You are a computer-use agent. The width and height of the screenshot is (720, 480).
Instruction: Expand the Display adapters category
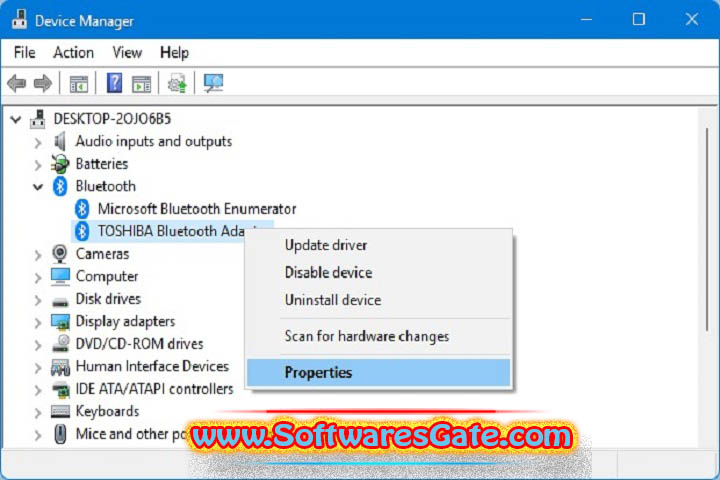38,322
